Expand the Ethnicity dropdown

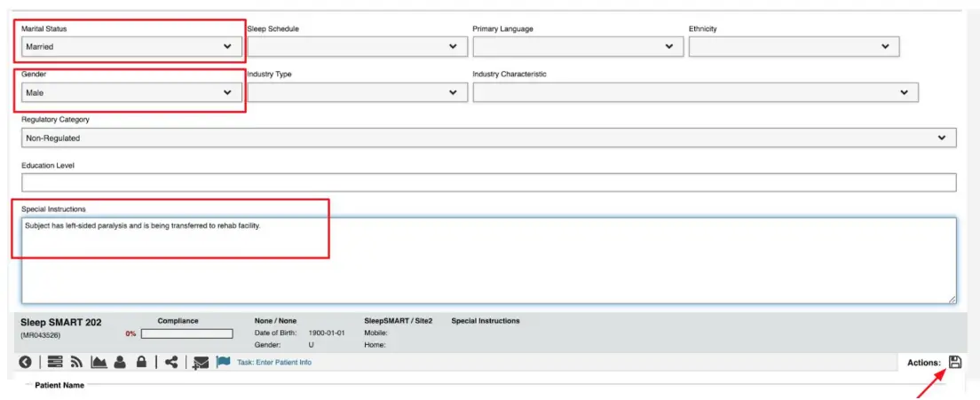[x=794, y=47]
